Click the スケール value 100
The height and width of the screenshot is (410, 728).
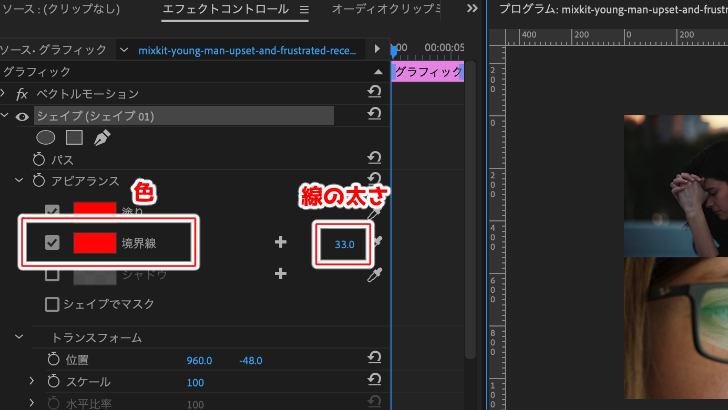point(195,383)
